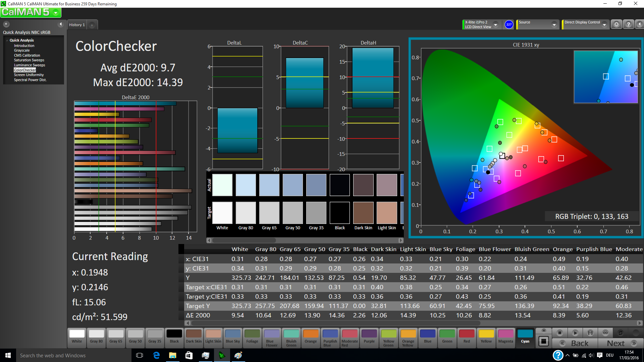The image size is (644, 362).
Task: Open the settings gear in top toolbar
Action: [x=616, y=24]
